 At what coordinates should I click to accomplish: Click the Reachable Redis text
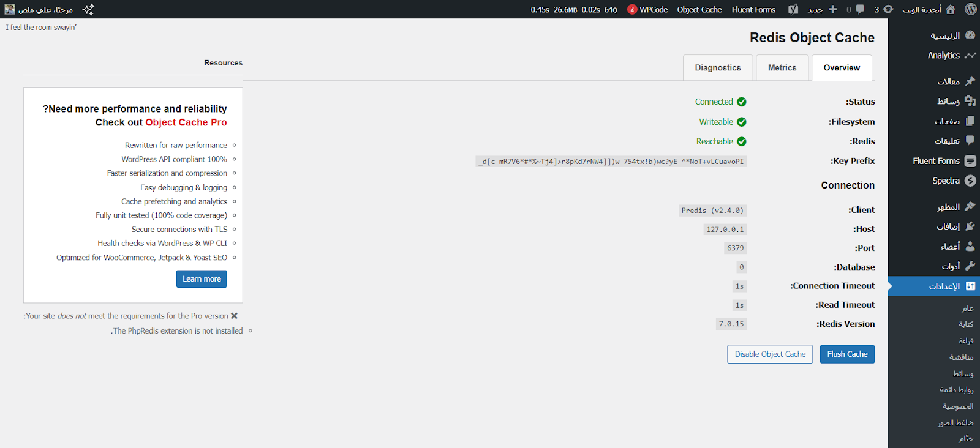pos(715,141)
